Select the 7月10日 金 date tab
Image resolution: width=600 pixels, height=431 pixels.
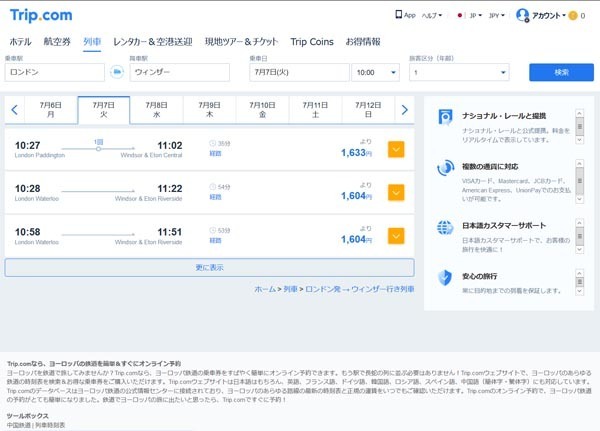[x=262, y=110]
